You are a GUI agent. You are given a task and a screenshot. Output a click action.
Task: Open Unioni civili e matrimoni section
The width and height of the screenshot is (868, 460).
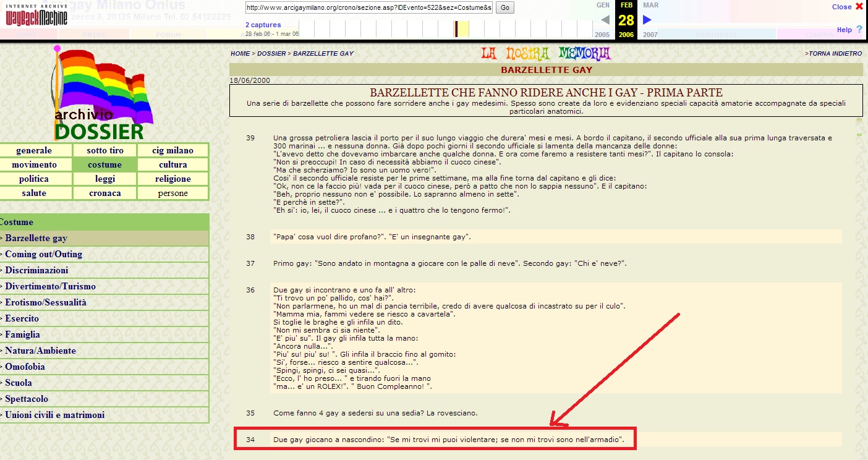point(54,415)
